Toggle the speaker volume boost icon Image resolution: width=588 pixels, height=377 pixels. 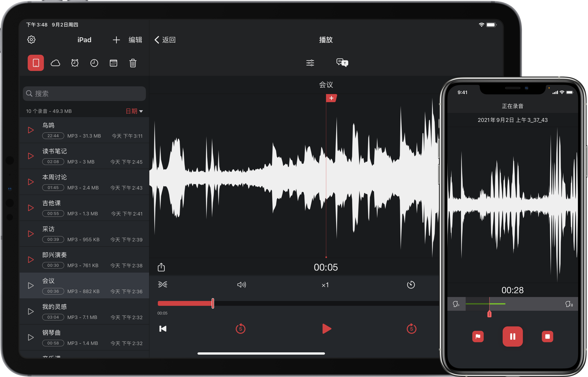coord(242,285)
